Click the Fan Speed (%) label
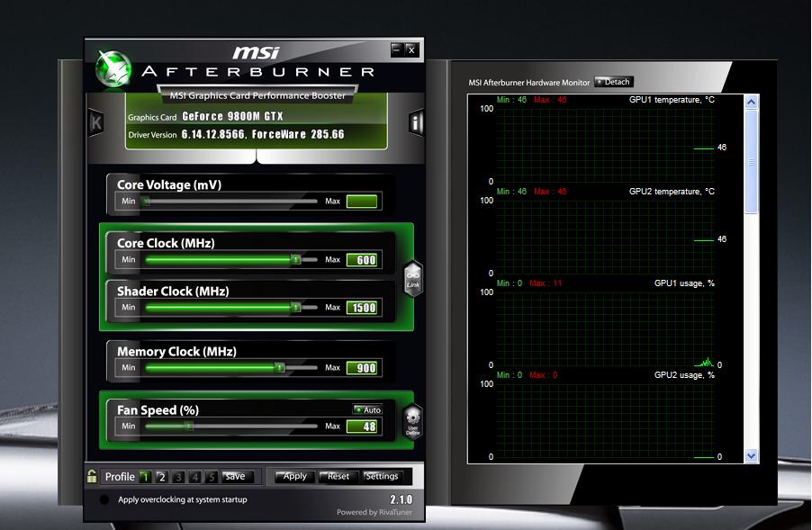812x530 pixels. pos(158,410)
